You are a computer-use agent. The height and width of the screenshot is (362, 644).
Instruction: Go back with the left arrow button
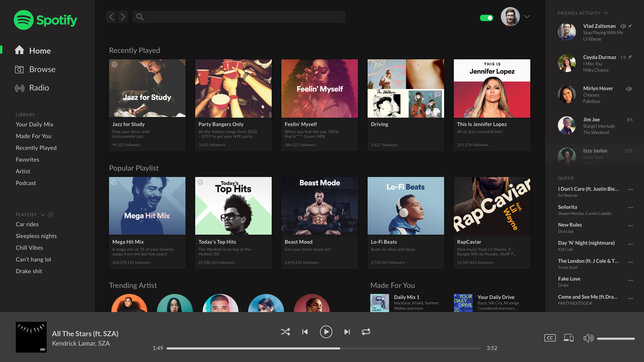[x=111, y=17]
